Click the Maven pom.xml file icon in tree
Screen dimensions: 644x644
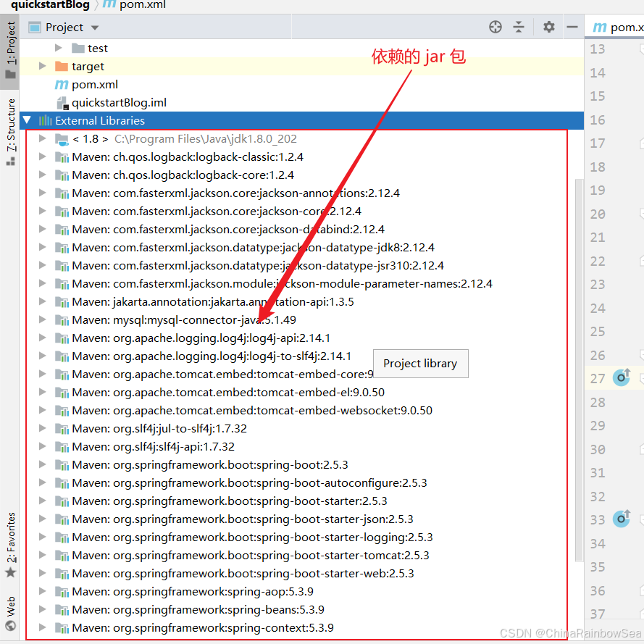click(62, 85)
